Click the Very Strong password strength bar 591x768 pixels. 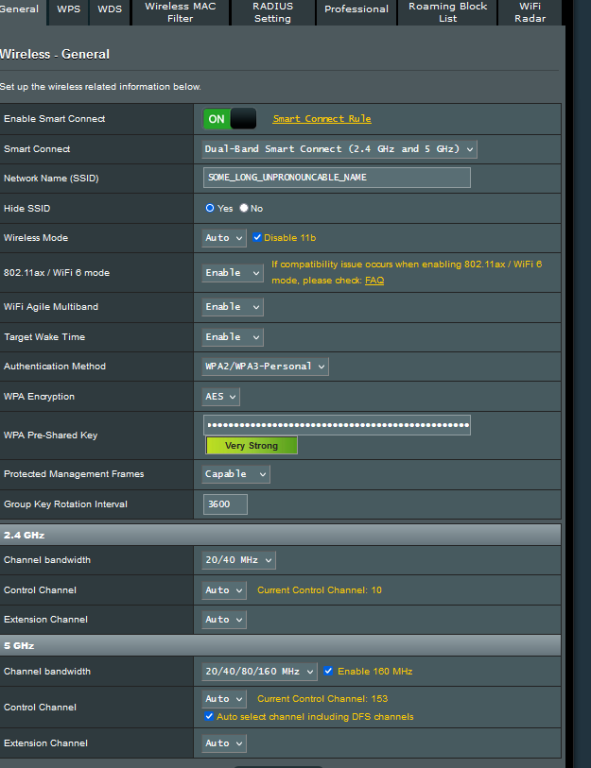tap(251, 446)
